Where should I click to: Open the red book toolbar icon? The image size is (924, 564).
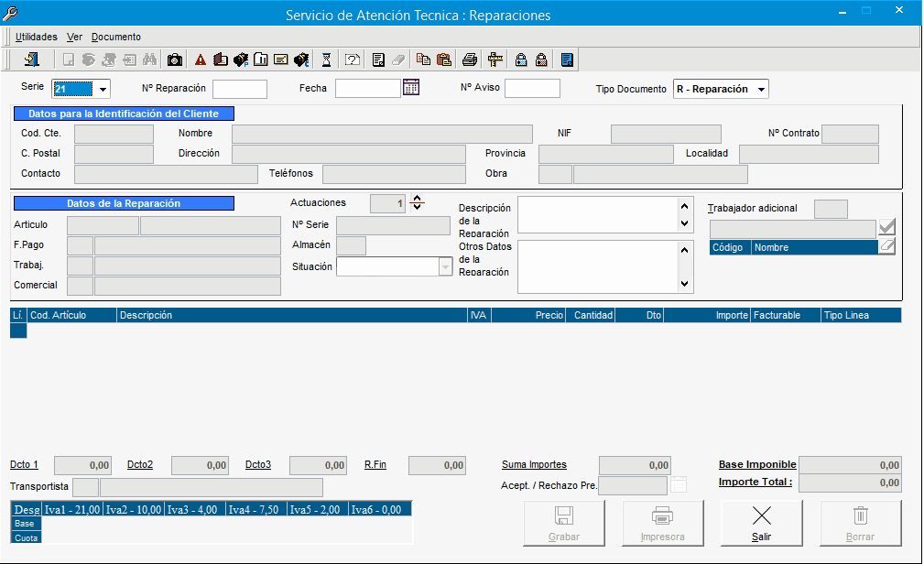[221, 60]
